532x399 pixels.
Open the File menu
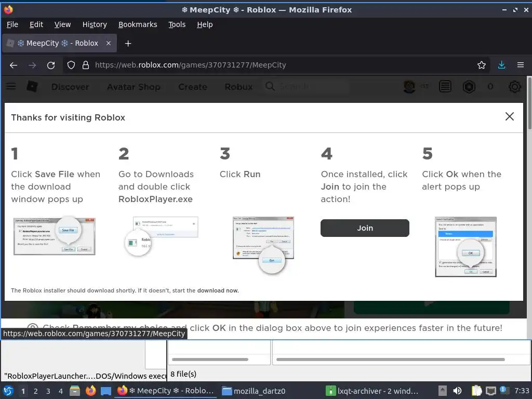(x=12, y=24)
